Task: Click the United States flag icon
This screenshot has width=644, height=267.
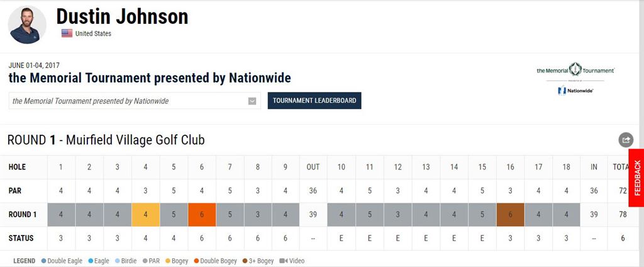Action: pyautogui.click(x=67, y=33)
